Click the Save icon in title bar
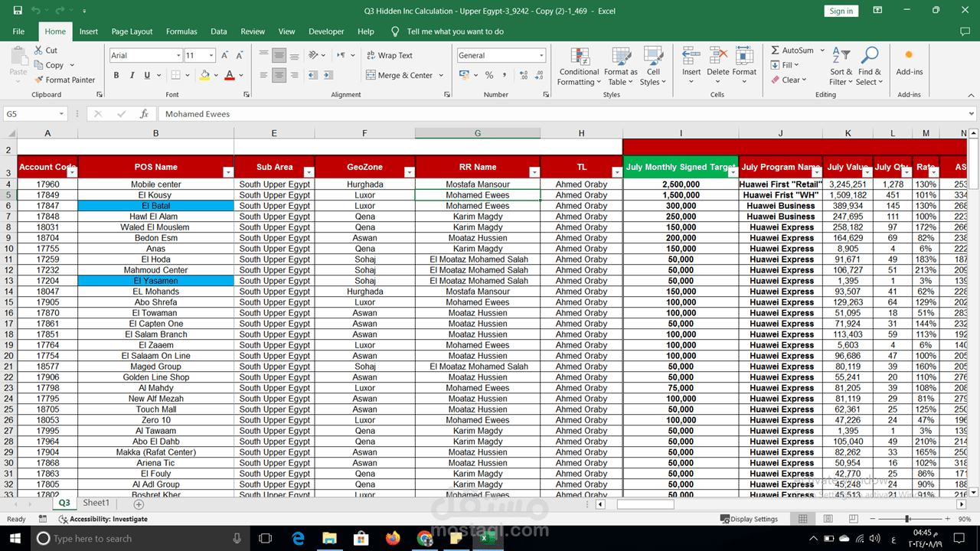This screenshot has height=551, width=980. coord(18,11)
